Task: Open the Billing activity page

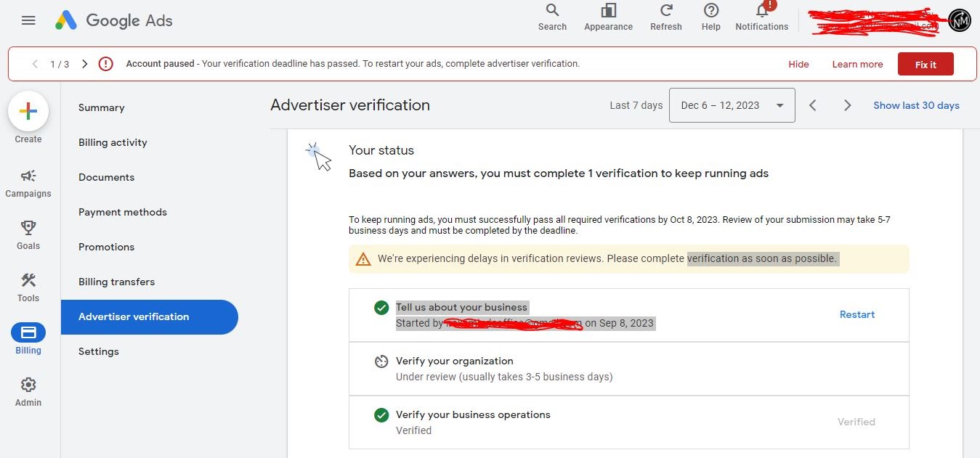Action: [113, 142]
